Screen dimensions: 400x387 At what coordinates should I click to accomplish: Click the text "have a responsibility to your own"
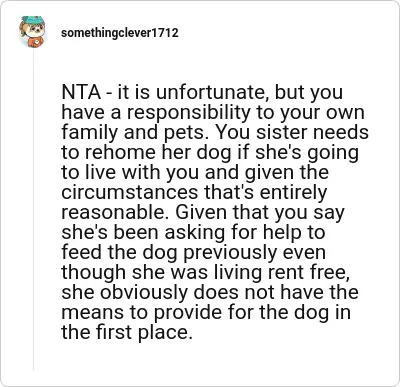point(213,113)
